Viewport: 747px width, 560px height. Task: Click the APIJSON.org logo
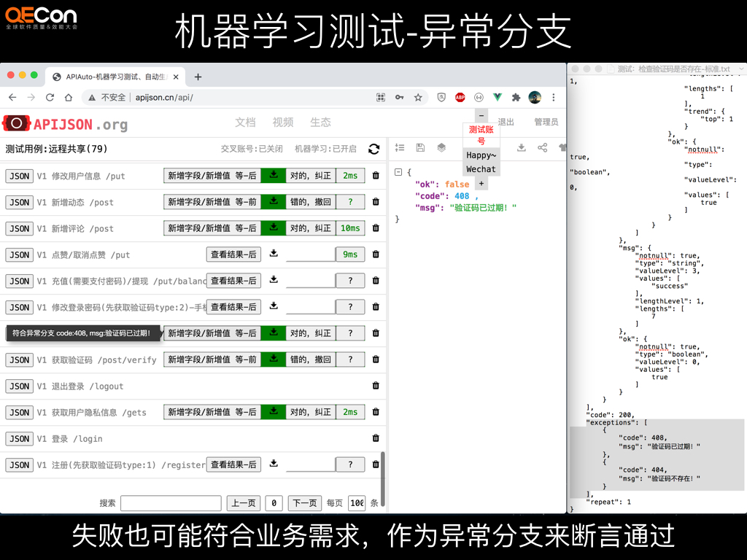tap(66, 124)
